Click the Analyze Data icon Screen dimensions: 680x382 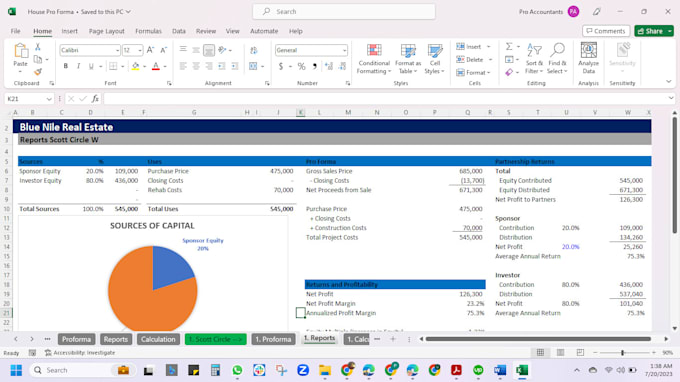click(x=588, y=58)
